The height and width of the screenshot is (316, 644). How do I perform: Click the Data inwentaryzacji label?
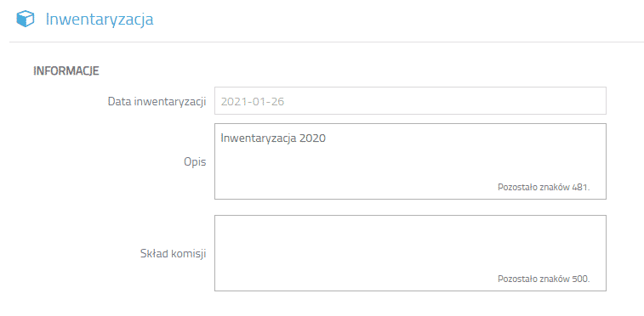tap(157, 101)
